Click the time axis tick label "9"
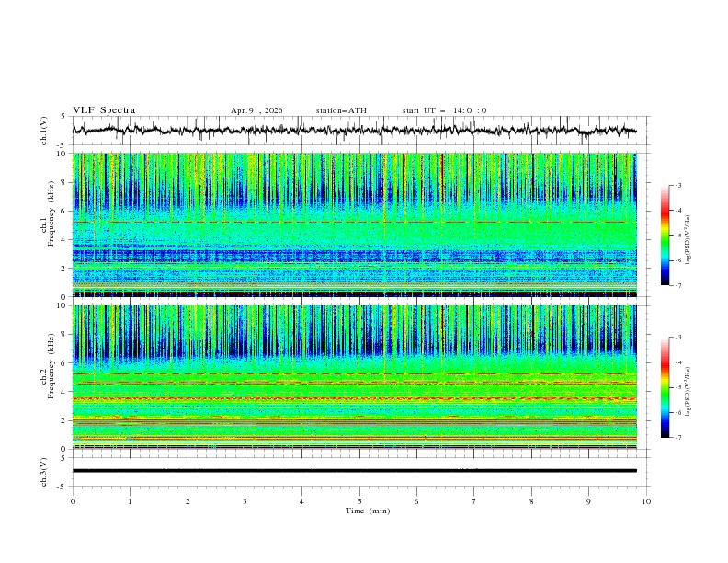 click(x=588, y=501)
